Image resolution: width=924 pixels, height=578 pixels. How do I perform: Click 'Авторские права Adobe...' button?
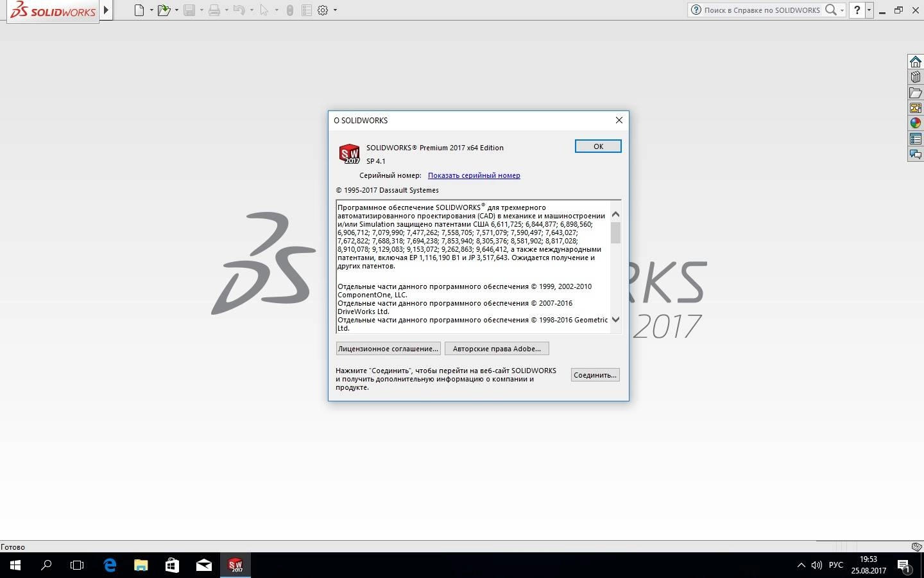point(497,349)
